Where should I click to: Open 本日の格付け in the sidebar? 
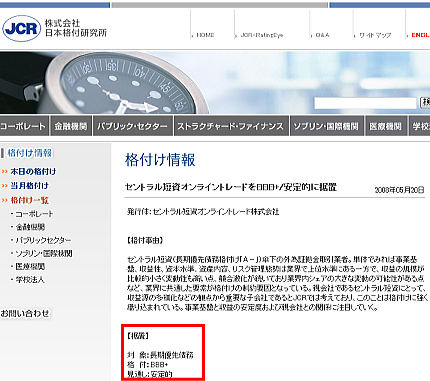coord(33,171)
